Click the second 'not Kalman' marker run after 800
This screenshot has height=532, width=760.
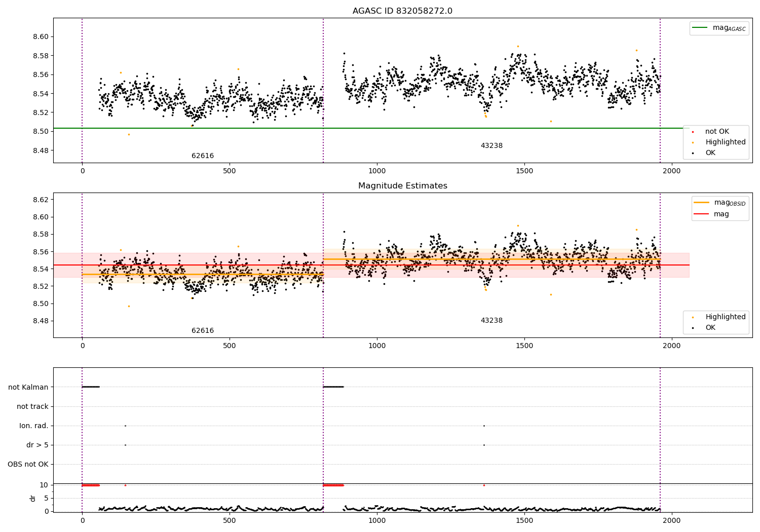point(333,387)
